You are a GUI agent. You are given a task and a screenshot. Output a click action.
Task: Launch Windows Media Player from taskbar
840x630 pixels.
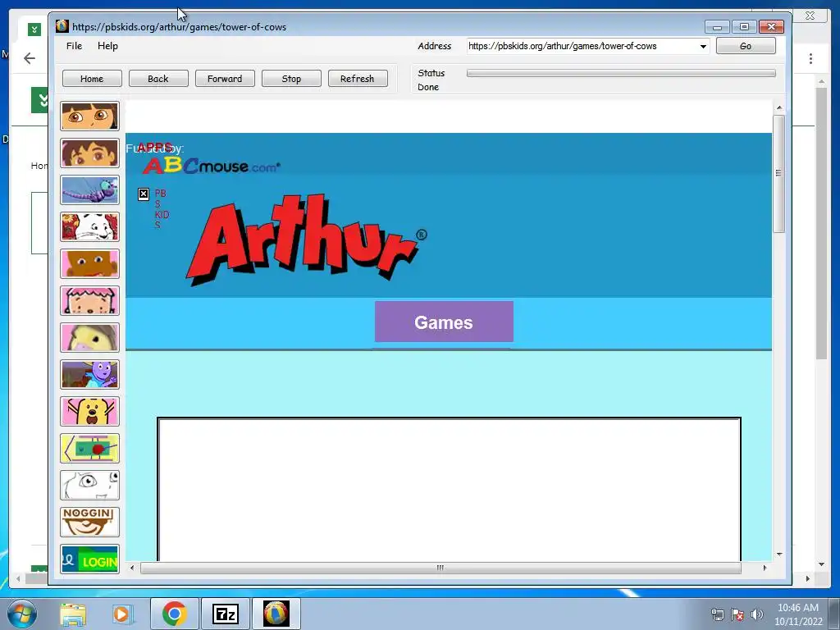(121, 614)
